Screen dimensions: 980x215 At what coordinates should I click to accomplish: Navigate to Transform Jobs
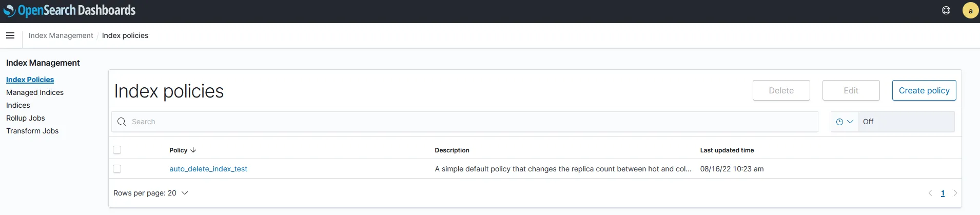pyautogui.click(x=32, y=131)
